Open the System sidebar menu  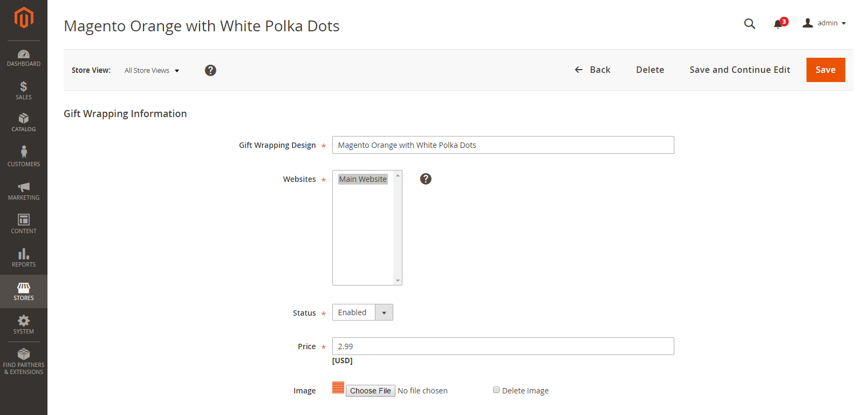tap(24, 325)
